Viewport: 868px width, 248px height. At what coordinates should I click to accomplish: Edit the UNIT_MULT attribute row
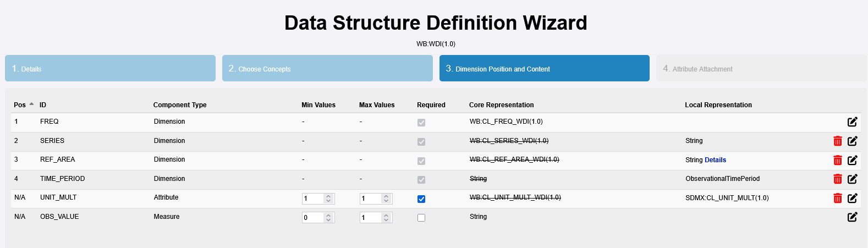[x=852, y=199]
